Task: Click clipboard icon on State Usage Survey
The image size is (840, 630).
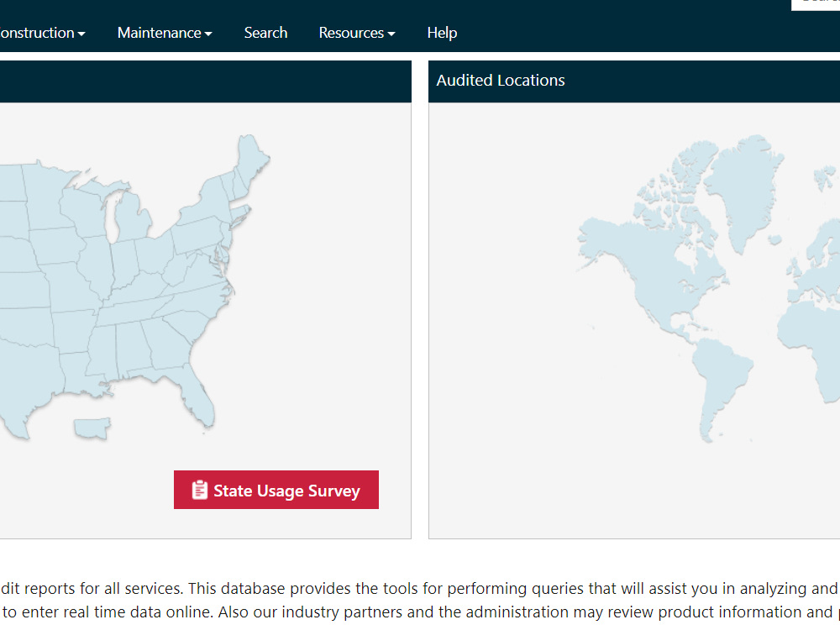Action: [199, 490]
